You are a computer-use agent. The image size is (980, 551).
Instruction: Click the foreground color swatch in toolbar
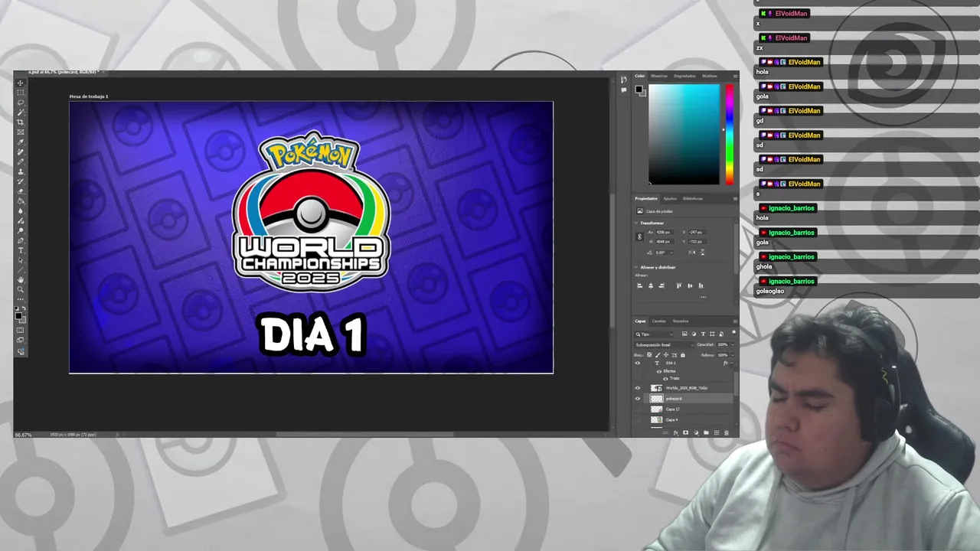(18, 315)
